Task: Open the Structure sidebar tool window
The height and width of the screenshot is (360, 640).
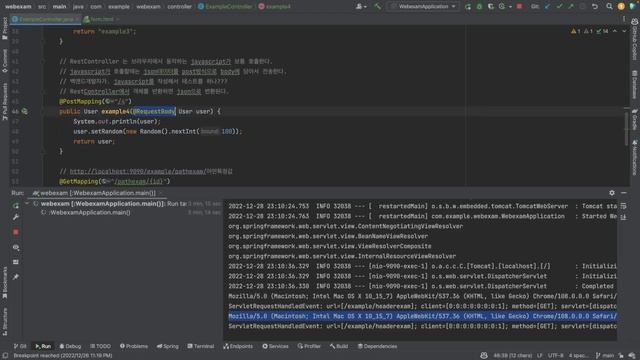Action: [5, 322]
